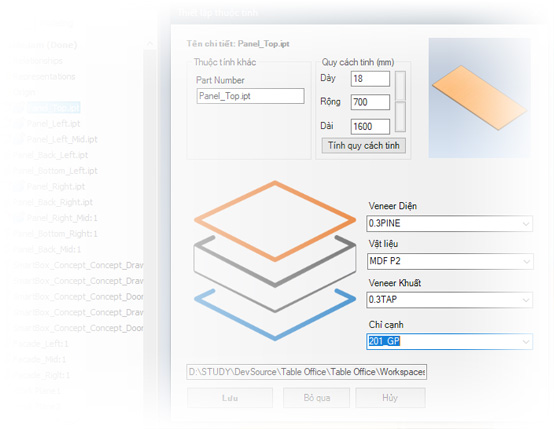The height and width of the screenshot is (429, 554).
Task: Open the Vật liệu dropdown showing MDF P2
Action: pos(449,261)
